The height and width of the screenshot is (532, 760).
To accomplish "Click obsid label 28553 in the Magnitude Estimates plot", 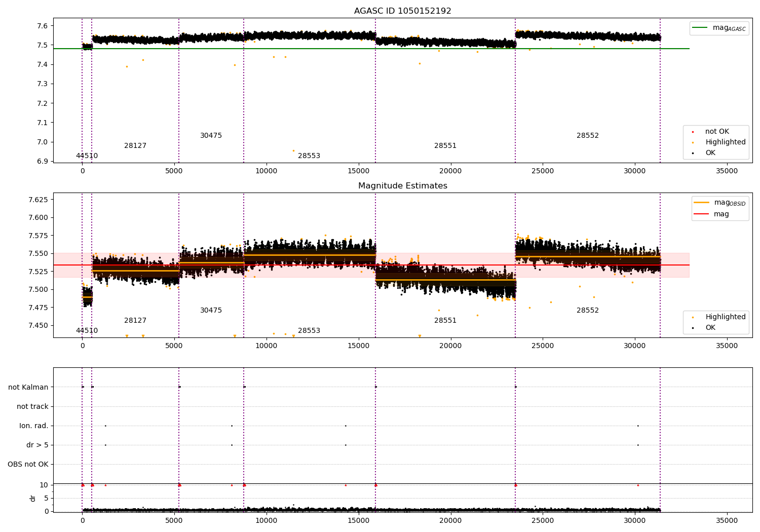I will [309, 331].
